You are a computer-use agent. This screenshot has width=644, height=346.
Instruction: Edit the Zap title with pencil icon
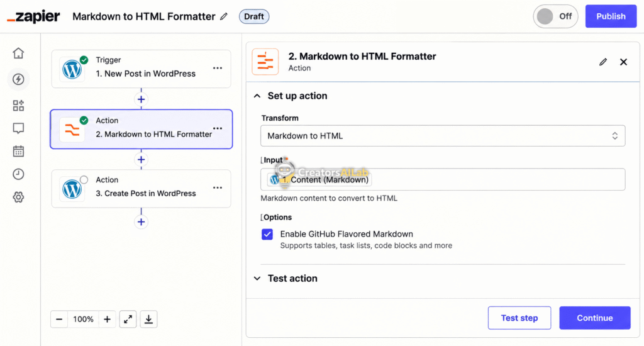click(224, 16)
